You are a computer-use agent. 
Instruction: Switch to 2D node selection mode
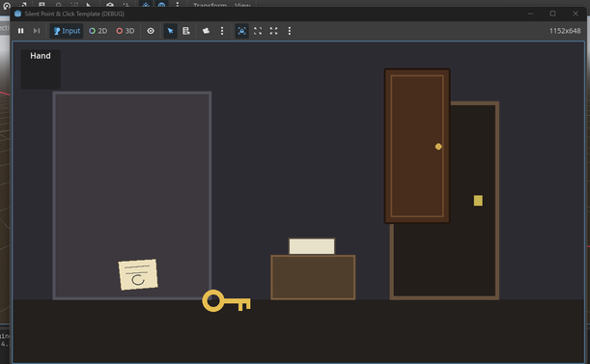pos(98,31)
